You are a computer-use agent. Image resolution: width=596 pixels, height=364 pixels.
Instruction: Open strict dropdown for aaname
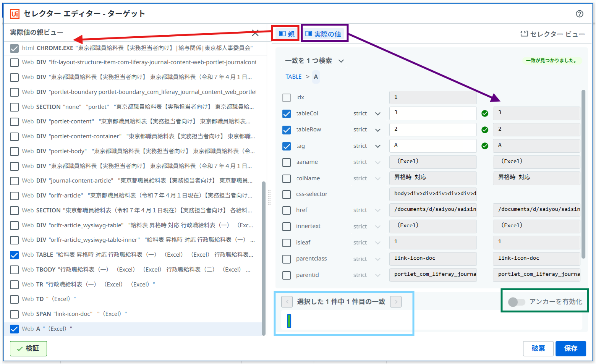378,162
